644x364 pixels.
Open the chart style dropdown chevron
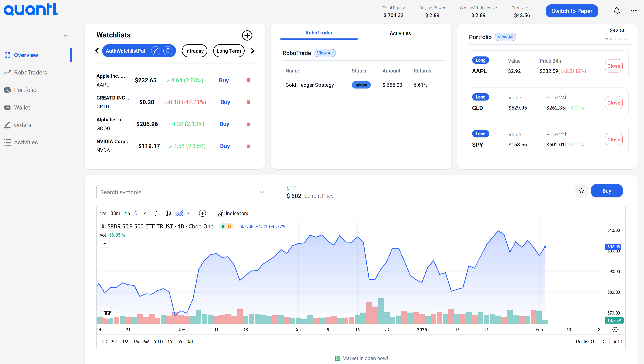189,213
